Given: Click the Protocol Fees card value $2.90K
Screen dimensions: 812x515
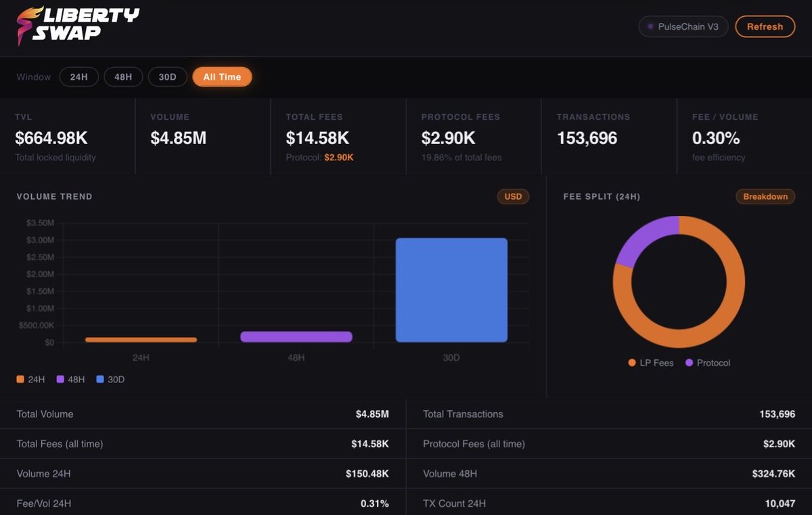Looking at the screenshot, I should 449,139.
